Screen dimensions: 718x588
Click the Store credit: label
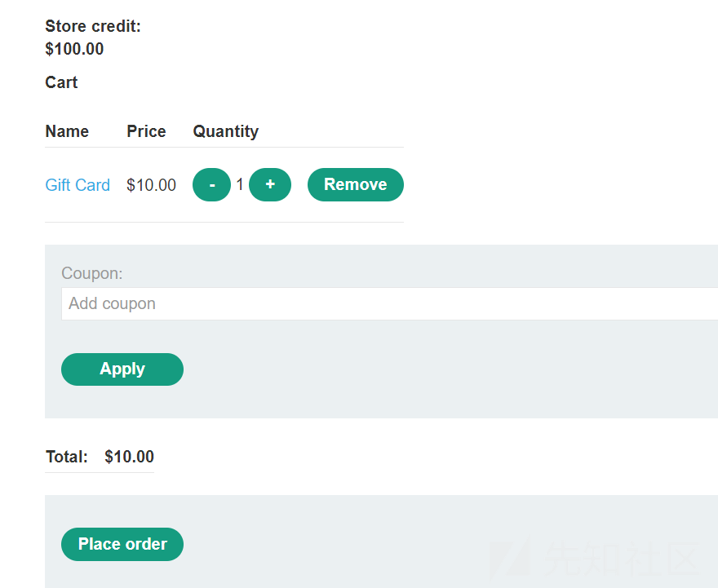(93, 27)
